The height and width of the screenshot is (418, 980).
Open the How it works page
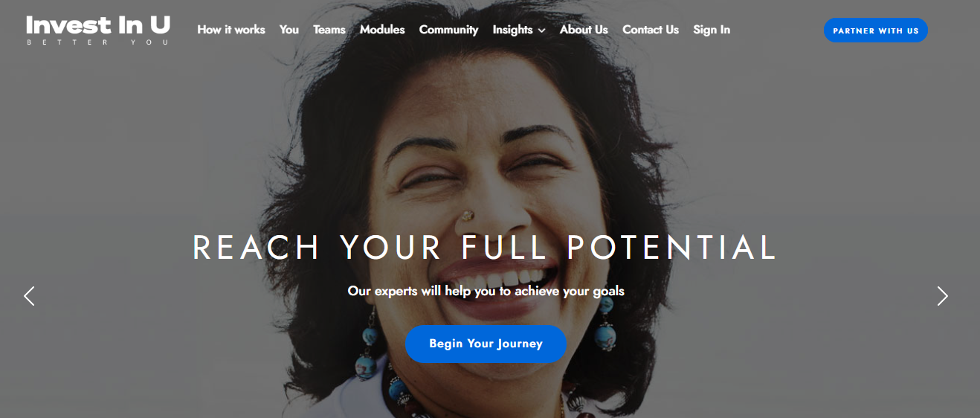point(231,30)
